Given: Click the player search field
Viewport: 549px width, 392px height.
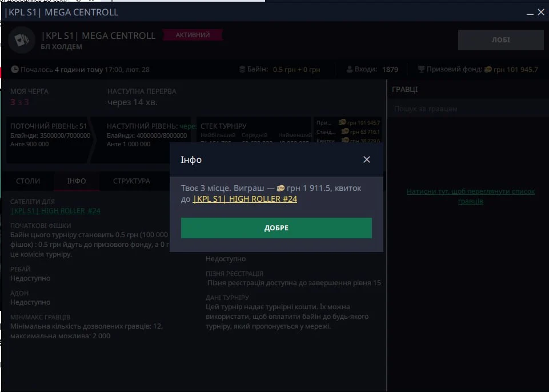Looking at the screenshot, I should [467, 109].
